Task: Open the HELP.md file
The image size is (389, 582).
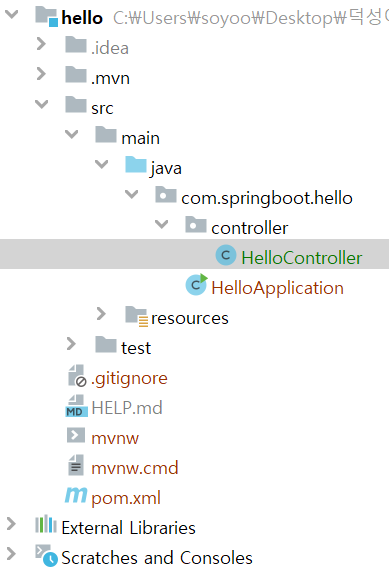Action: (x=127, y=408)
